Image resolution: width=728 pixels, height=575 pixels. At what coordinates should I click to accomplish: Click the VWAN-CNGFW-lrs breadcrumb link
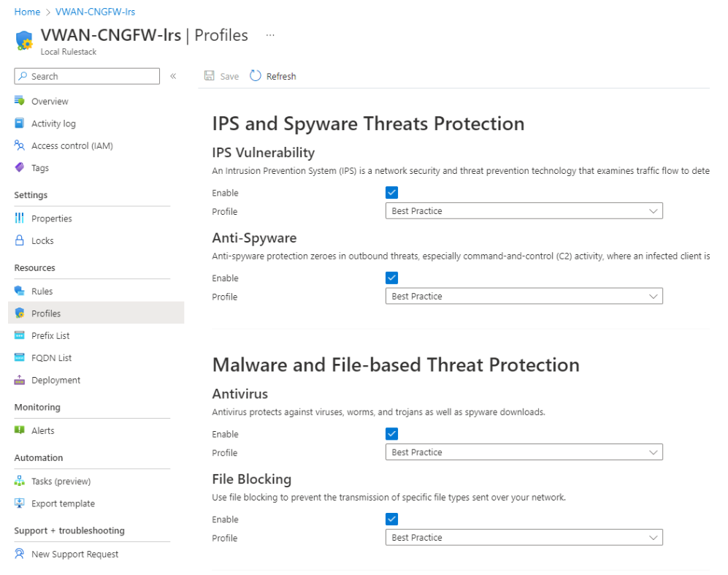point(95,12)
